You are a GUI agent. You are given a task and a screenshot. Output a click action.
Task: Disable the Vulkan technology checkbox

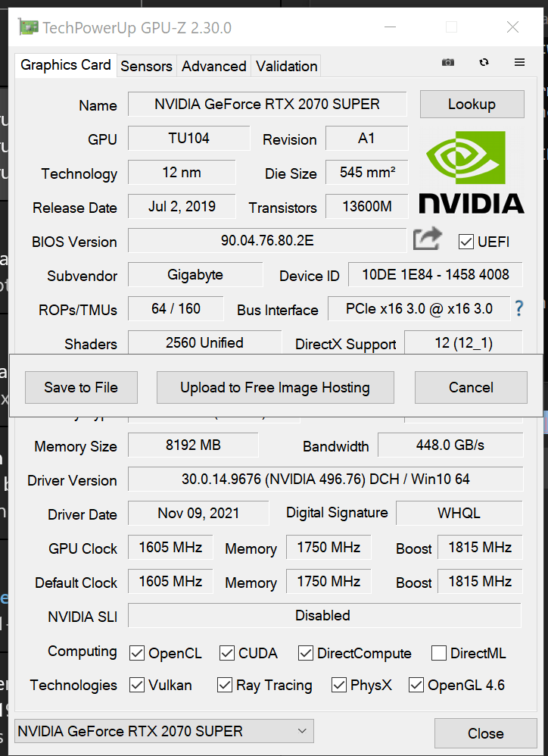pos(137,685)
